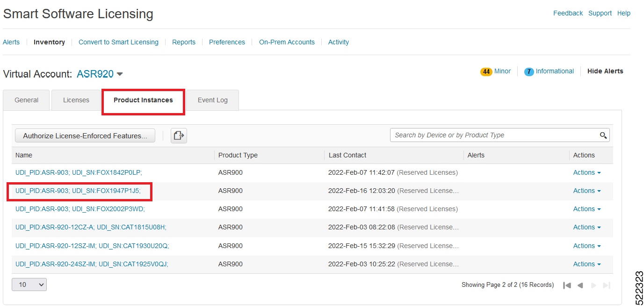Click Authorize License-Enforced Features button
Viewport: 644px width, 306px height.
click(85, 136)
